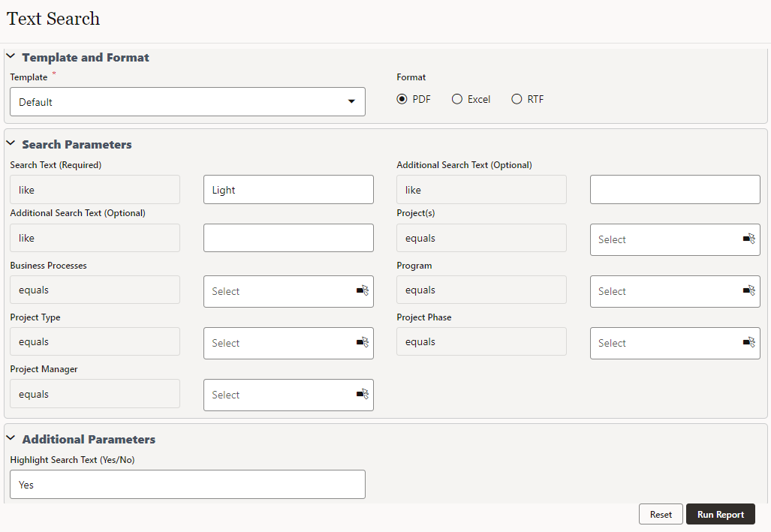The width and height of the screenshot is (771, 532).
Task: Open the Business Processes picker icon
Action: click(361, 291)
